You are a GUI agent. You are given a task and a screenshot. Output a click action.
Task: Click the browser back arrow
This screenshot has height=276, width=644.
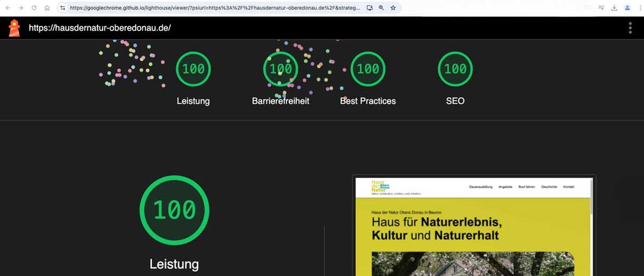8,8
